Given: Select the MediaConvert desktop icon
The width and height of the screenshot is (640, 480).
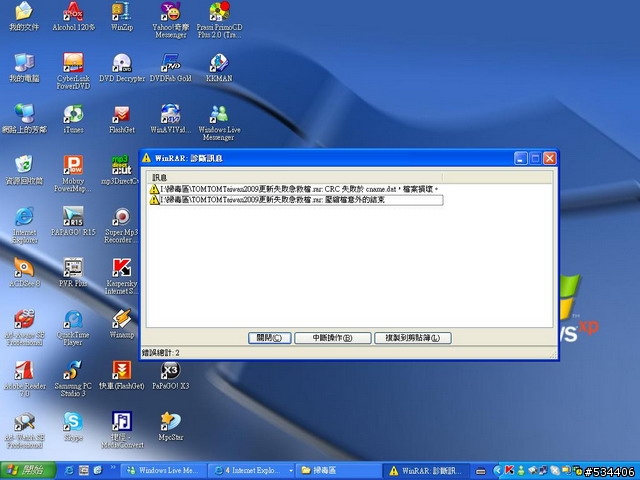Looking at the screenshot, I should pos(122,430).
